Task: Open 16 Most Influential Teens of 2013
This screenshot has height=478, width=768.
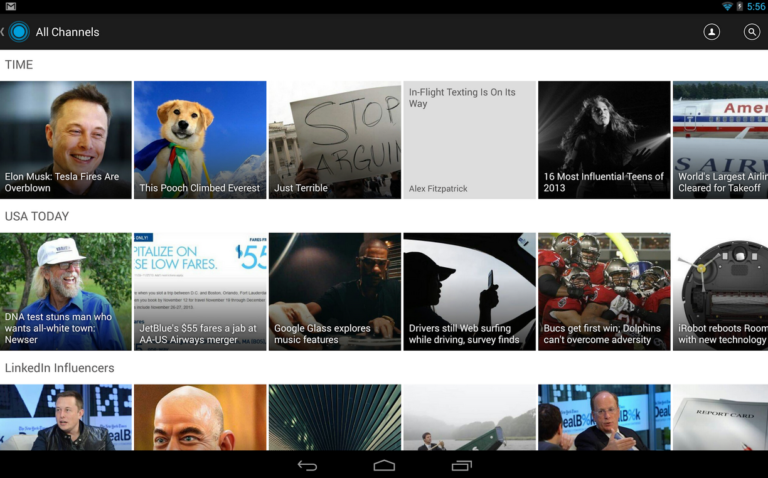Action: pos(604,140)
